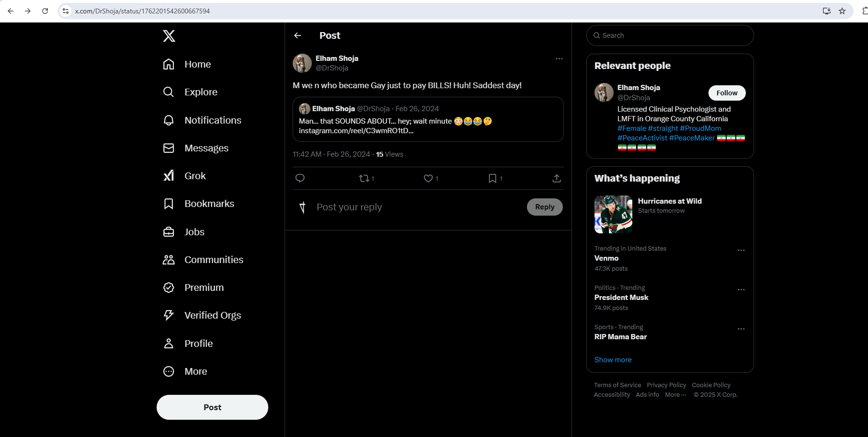Open the Hurricanes at Wild thumbnail
868x437 pixels.
point(613,214)
